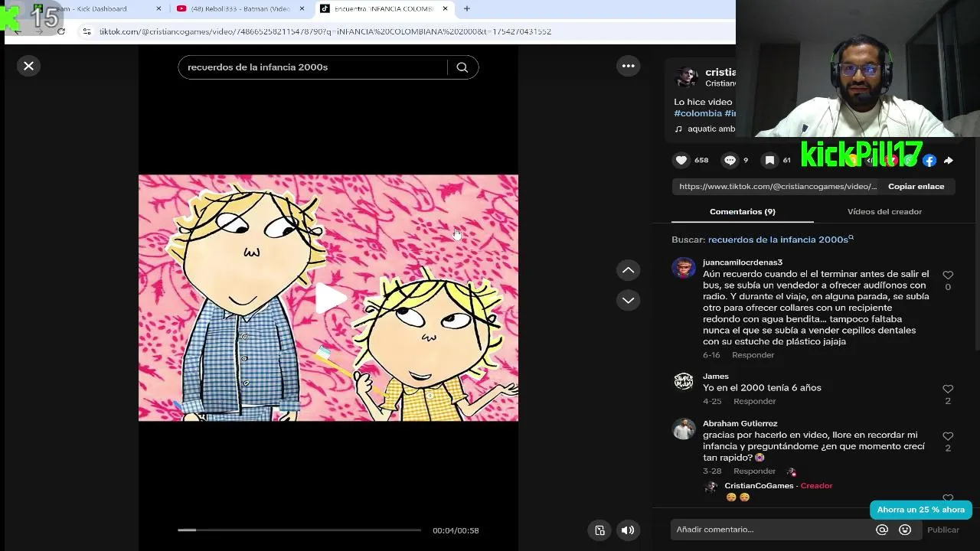Insert a mention with the @ icon

(x=882, y=530)
